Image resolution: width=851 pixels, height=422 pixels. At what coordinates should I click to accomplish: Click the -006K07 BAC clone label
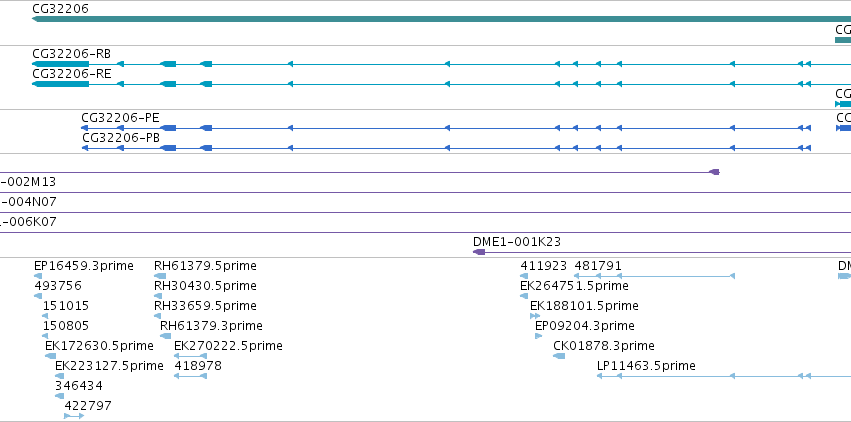click(28, 222)
